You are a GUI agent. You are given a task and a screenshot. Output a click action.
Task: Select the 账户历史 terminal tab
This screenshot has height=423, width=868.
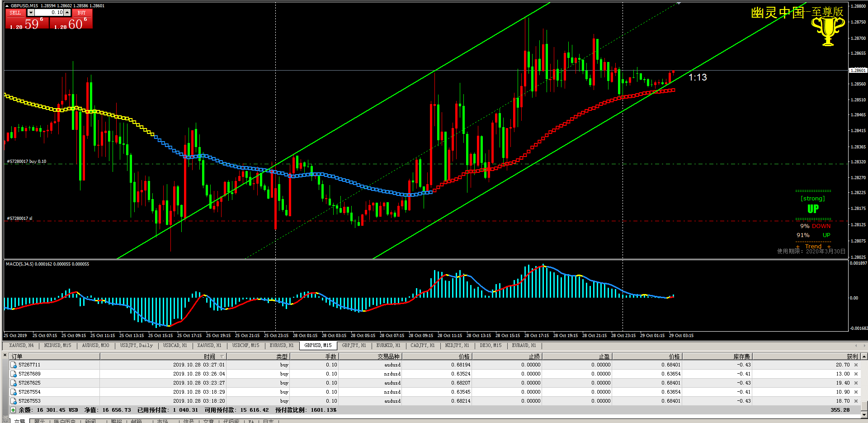coord(65,421)
